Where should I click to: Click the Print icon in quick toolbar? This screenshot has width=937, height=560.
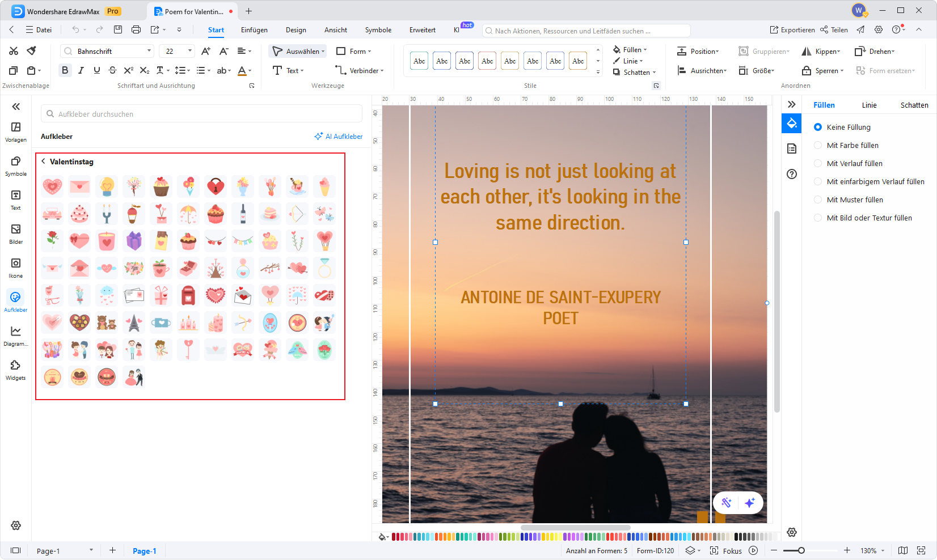(x=136, y=29)
